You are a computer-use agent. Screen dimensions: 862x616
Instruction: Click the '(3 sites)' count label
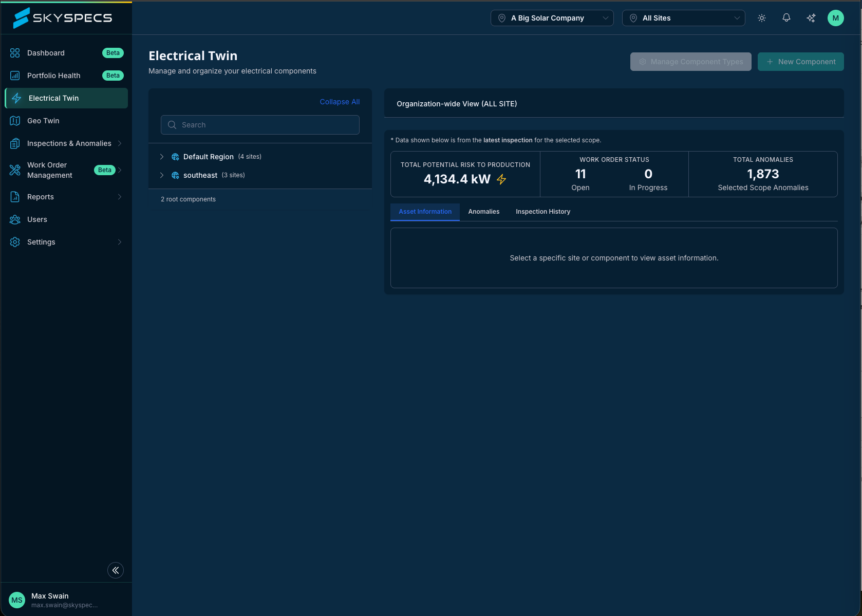233,175
